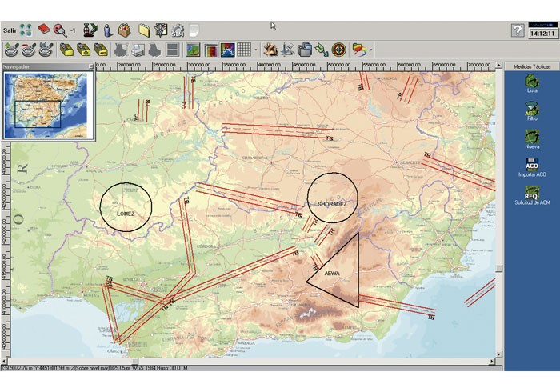Viewport: 560px width, 392px height.
Task: Open the SIM gear simulation icon
Action: tap(178, 30)
